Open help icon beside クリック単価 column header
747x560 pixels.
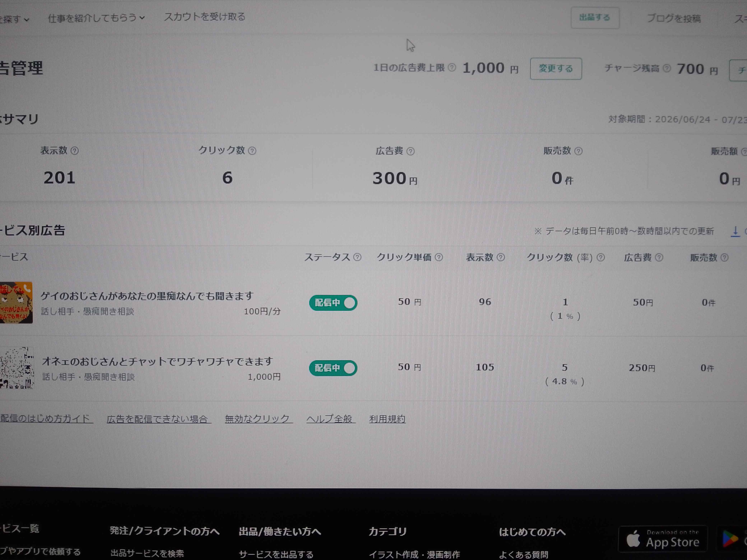click(439, 258)
